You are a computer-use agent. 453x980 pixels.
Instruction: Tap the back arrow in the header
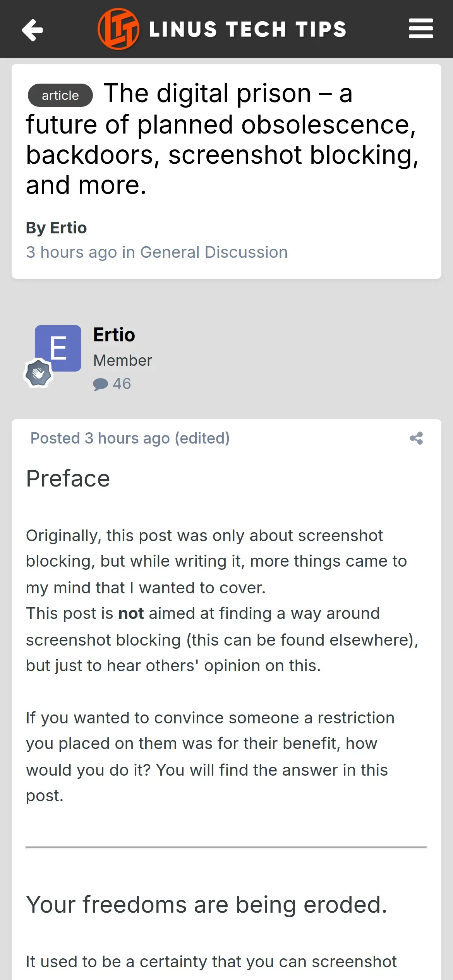click(33, 30)
